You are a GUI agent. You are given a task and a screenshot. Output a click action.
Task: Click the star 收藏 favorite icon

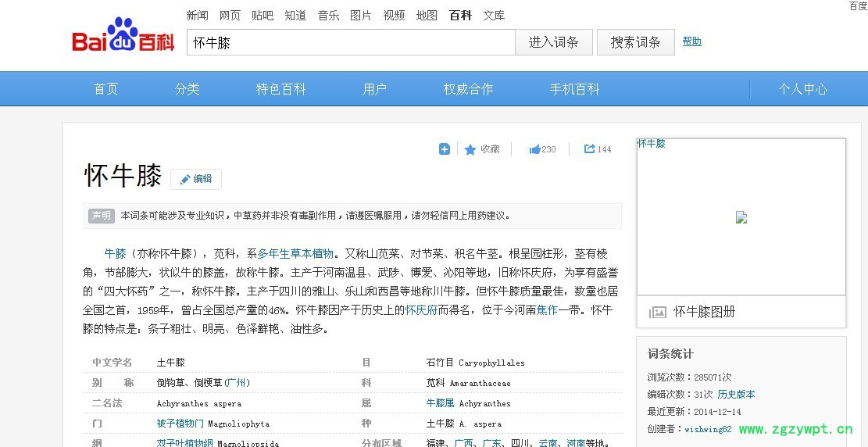click(470, 149)
